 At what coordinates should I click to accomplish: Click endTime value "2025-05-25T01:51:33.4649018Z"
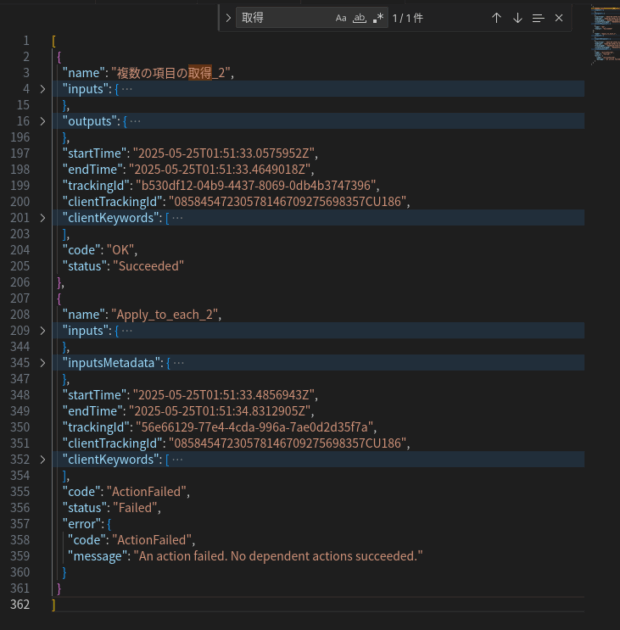[219, 170]
